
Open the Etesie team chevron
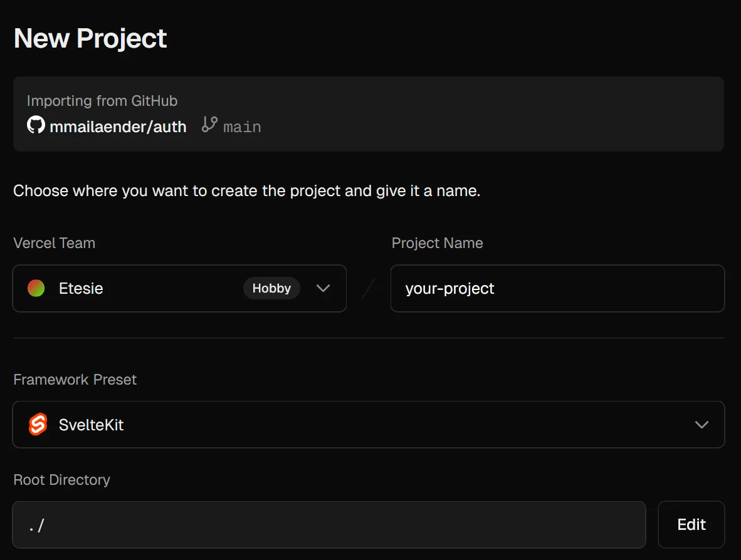point(323,288)
